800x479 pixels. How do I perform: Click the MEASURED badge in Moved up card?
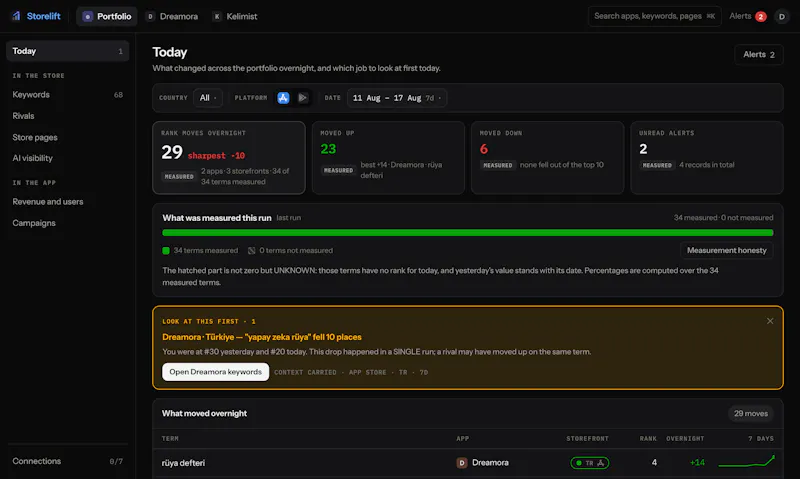[338, 170]
